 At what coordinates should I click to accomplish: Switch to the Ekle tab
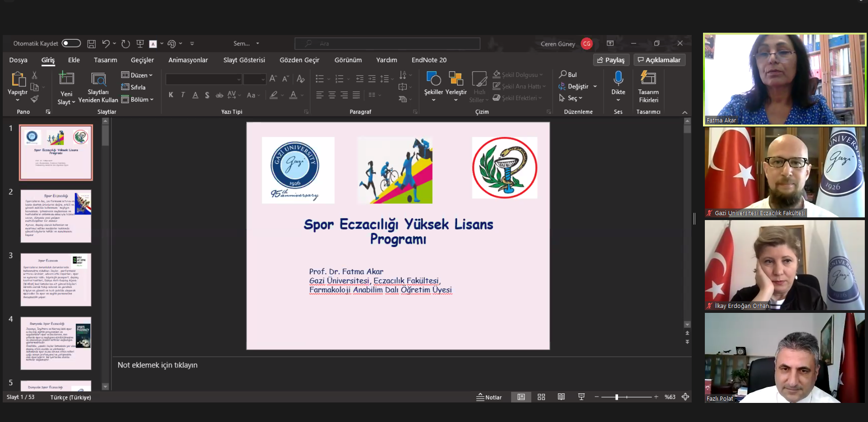[x=74, y=60]
